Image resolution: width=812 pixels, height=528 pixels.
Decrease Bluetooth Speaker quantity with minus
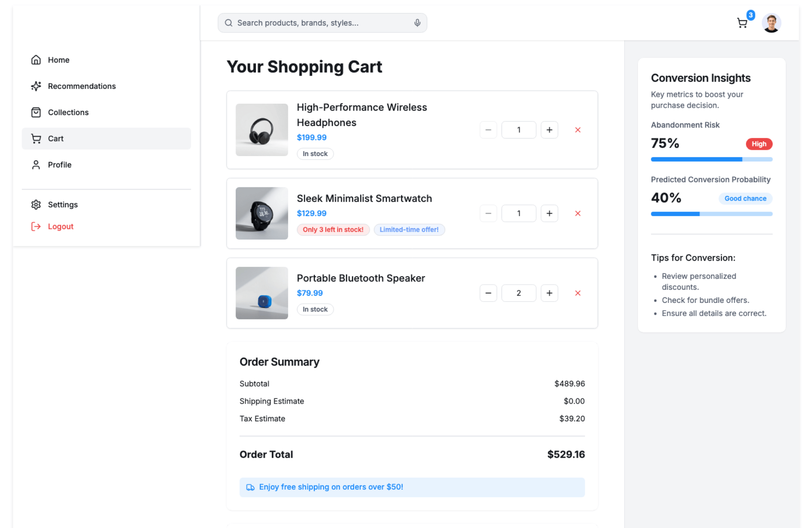coord(488,293)
